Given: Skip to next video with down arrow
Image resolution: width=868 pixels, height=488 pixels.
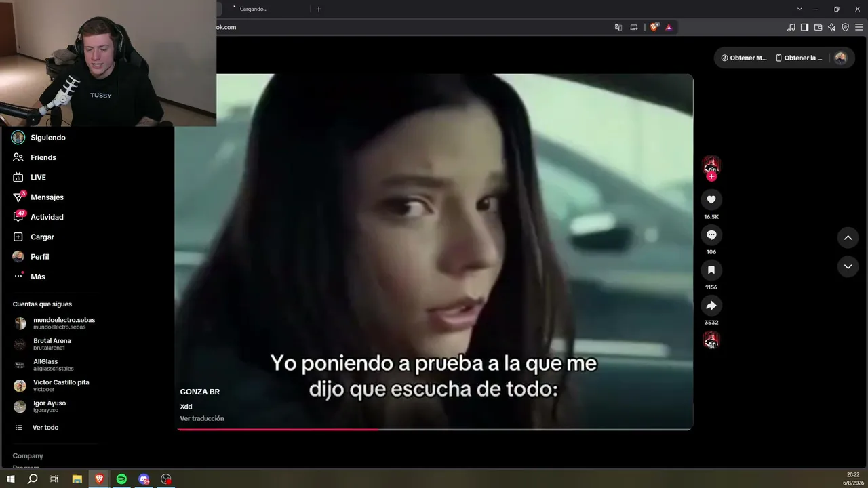Looking at the screenshot, I should 848,267.
